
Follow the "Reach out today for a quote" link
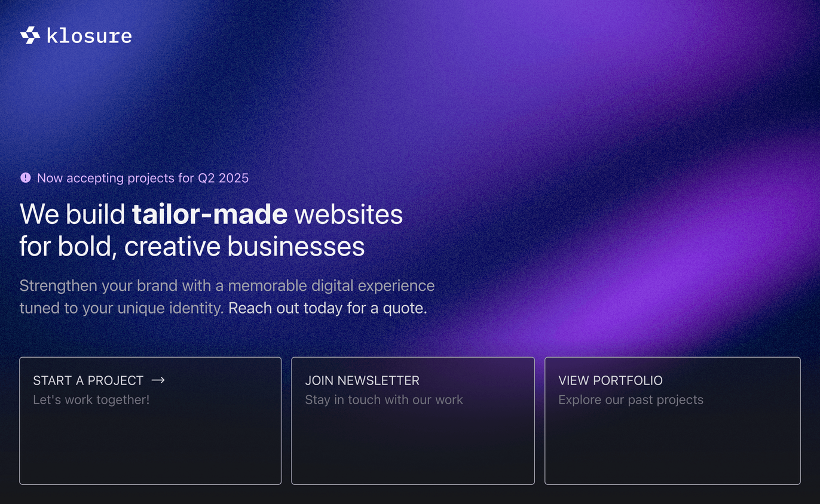(328, 309)
